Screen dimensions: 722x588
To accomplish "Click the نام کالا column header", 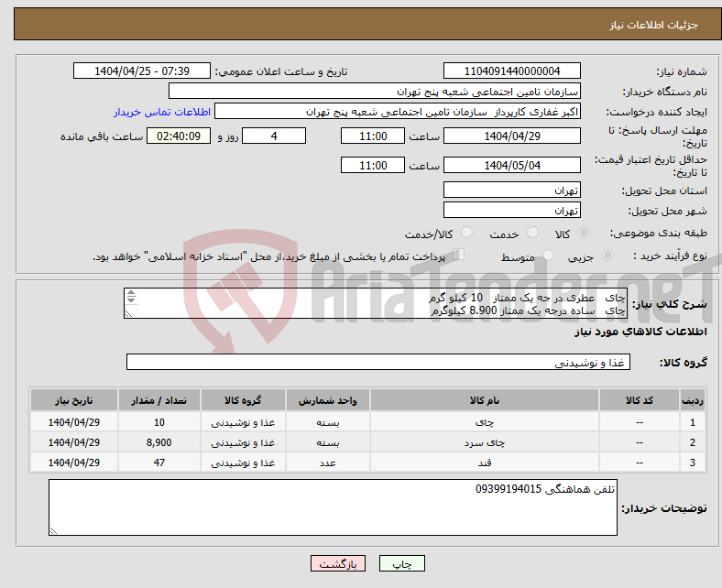I will pyautogui.click(x=485, y=400).
